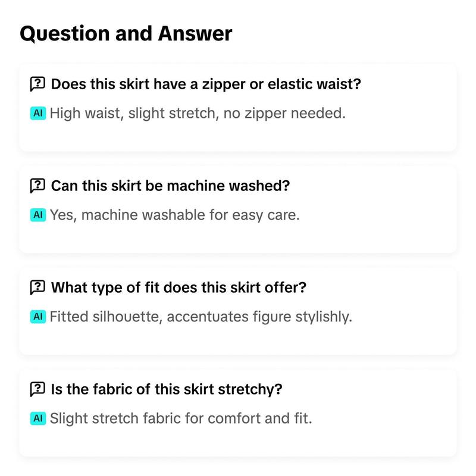476x476 pixels.
Task: Click the 'Question and Answer' heading
Action: [126, 33]
